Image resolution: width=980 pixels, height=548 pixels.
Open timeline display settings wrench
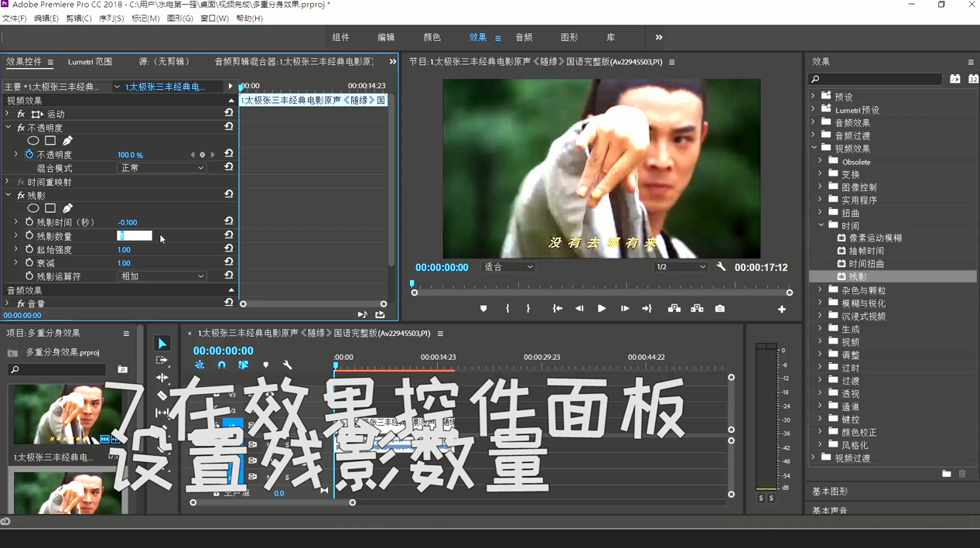tap(288, 365)
